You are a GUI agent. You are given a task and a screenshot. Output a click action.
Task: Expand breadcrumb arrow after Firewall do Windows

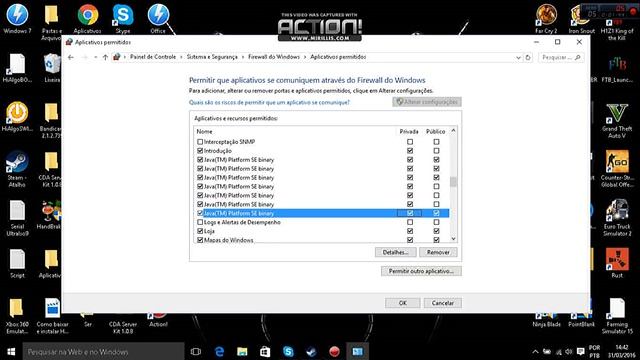pos(305,57)
